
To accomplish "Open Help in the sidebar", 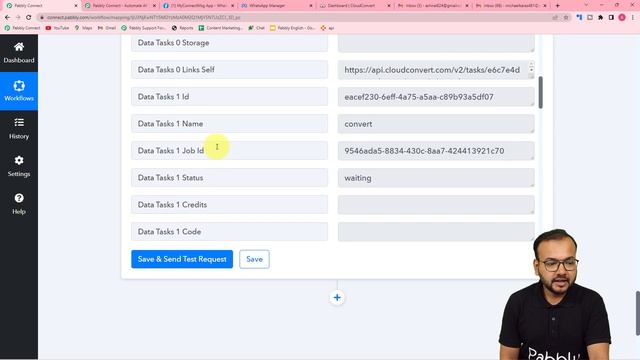I will click(x=19, y=204).
